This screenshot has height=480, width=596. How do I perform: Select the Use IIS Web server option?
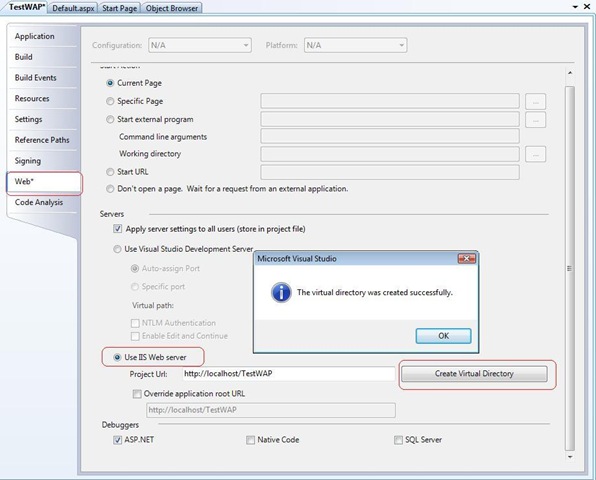(x=117, y=357)
